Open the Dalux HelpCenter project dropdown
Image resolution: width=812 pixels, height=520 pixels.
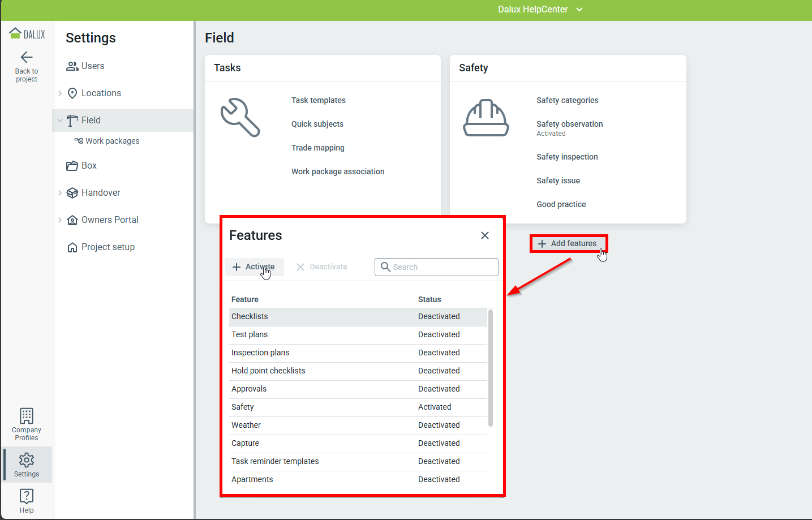[x=540, y=10]
